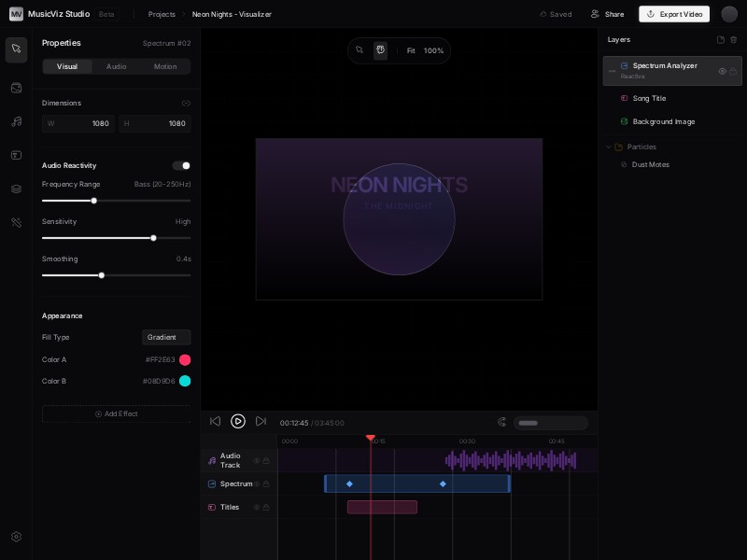Click the Spectrum Analyzer drag handle dots
Screen dimensions: 747x560
(612, 71)
